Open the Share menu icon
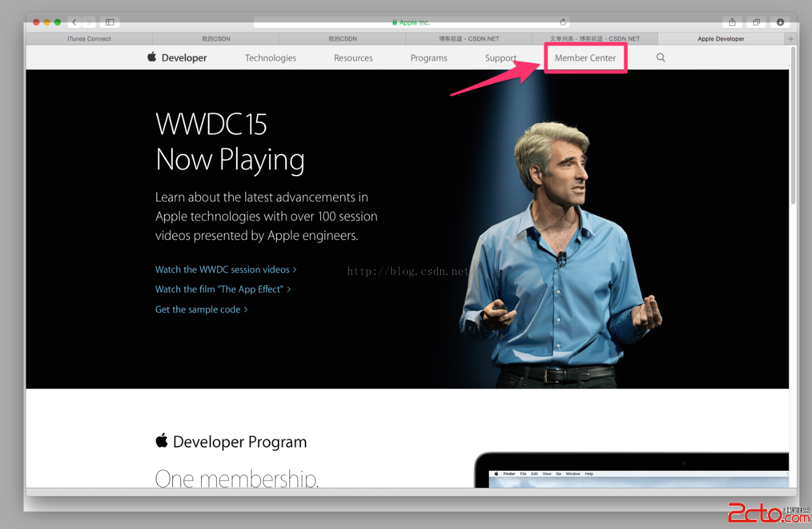 tap(732, 22)
